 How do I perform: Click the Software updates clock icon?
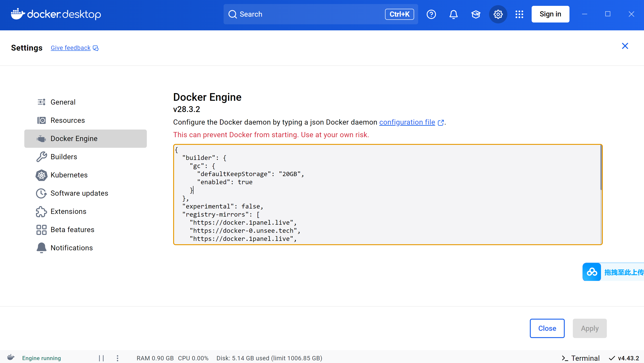(41, 193)
